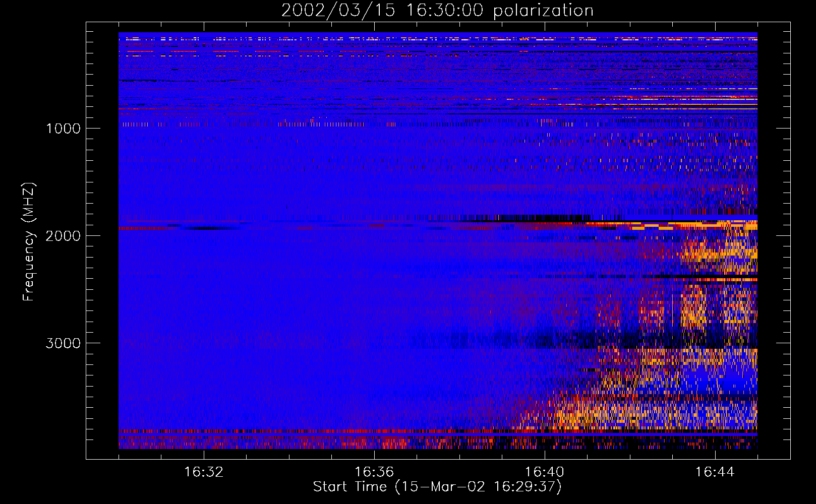Click the "Frequency (MHZ)" axis label
The width and height of the screenshot is (816, 504).
pos(29,242)
